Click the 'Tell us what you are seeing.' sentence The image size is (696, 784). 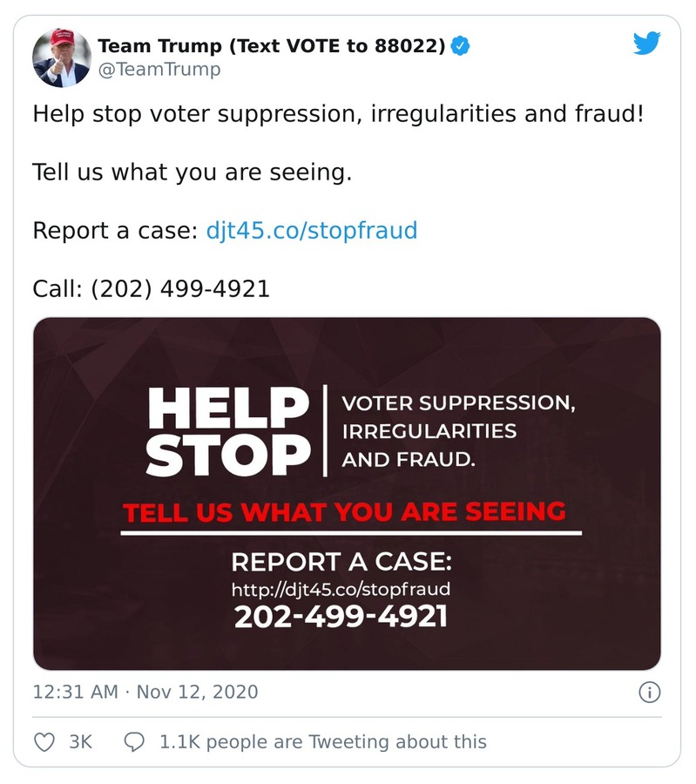coord(193,172)
